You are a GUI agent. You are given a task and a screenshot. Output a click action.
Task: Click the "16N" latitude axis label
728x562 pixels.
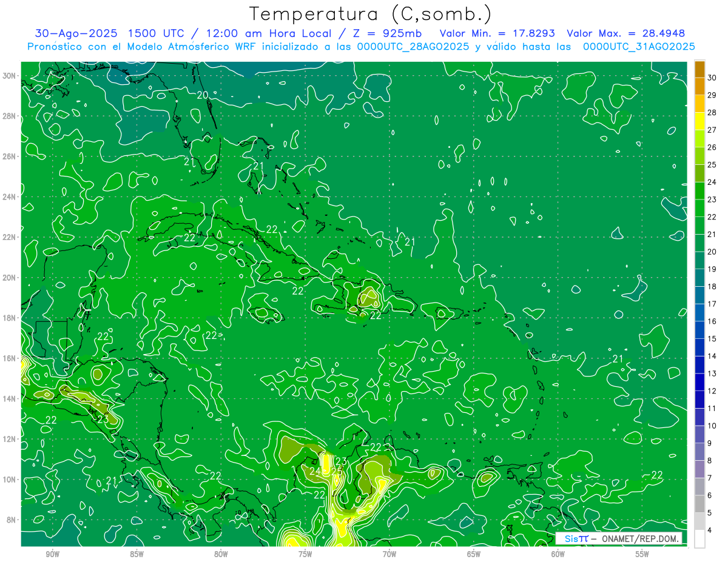(10, 358)
